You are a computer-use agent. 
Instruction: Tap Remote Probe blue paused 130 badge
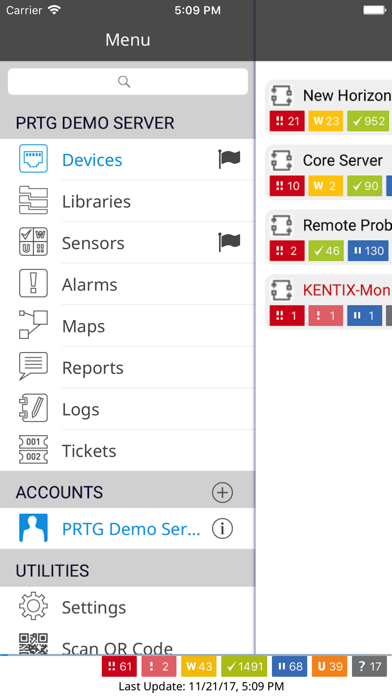(x=368, y=251)
